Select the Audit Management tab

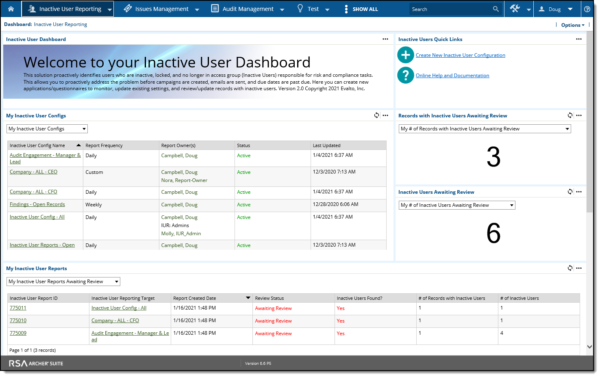pos(248,9)
